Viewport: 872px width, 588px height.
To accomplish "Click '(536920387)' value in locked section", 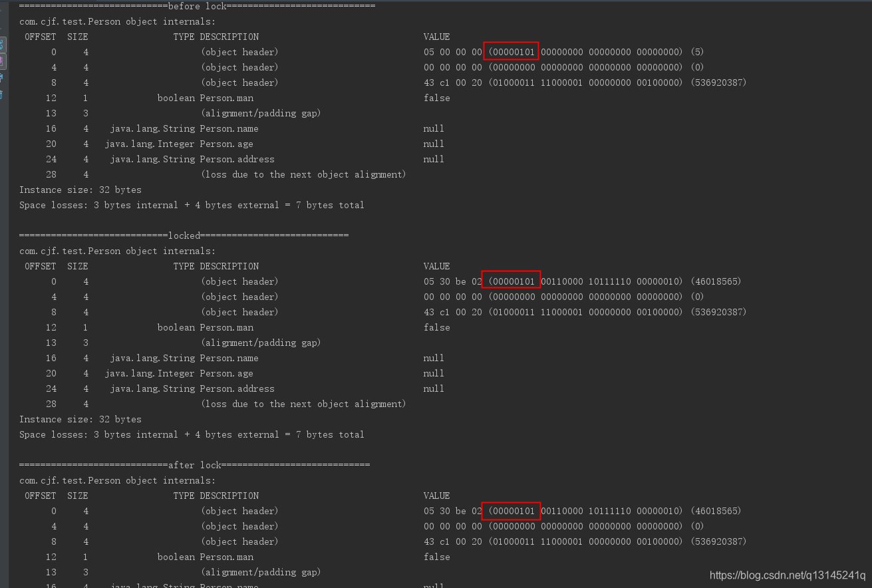I will point(718,312).
